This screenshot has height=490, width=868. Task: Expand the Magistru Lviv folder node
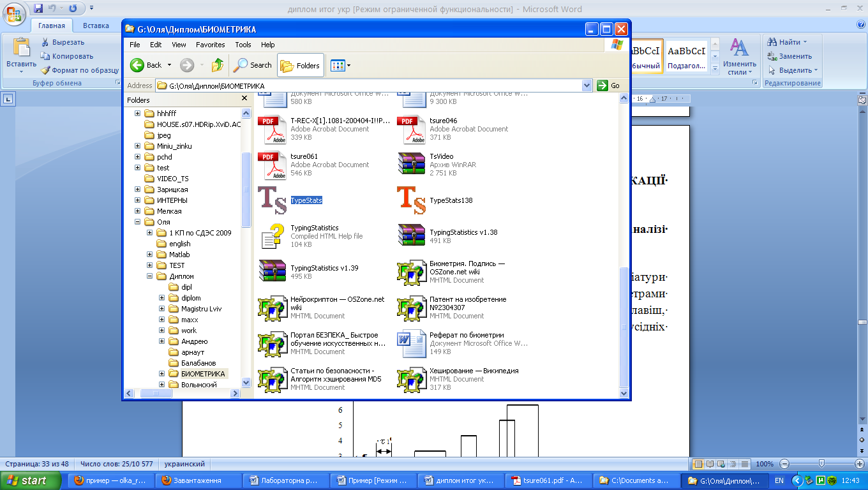pos(162,309)
